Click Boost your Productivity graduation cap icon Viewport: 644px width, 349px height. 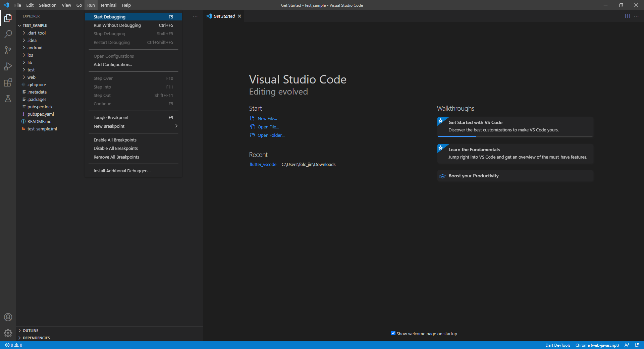[442, 176]
